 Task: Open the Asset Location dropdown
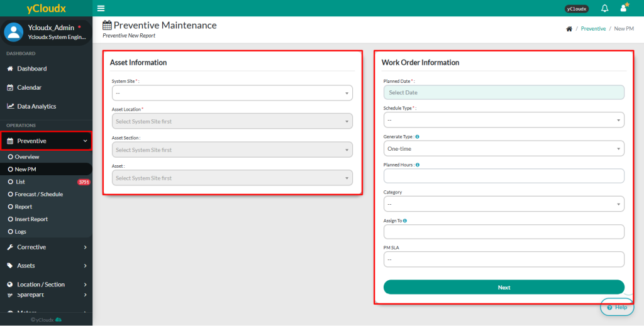[232, 121]
